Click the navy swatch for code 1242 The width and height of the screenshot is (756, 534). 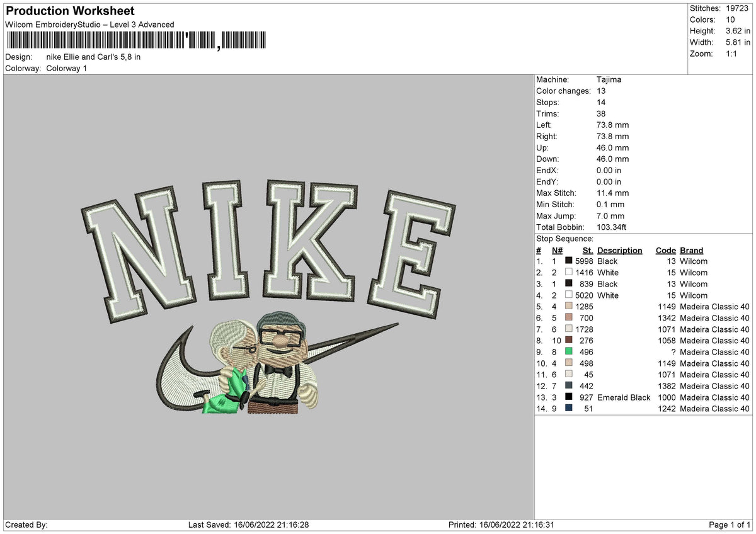(569, 409)
